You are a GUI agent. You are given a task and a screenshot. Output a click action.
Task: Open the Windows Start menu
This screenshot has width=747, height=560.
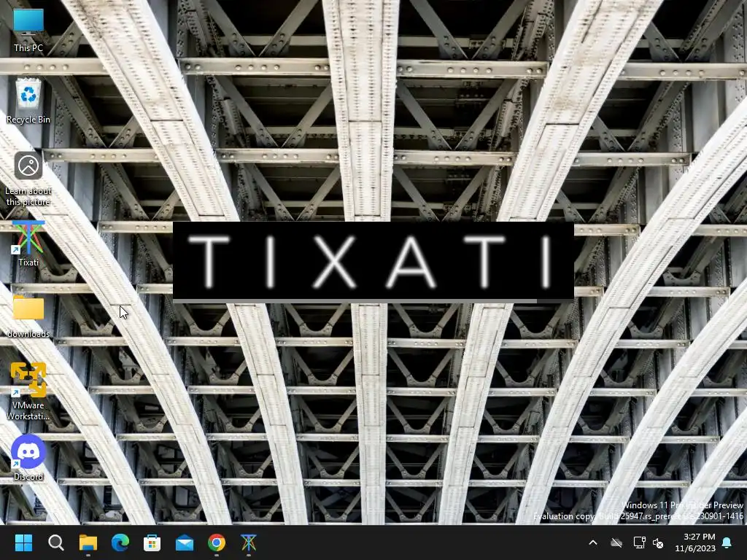[23, 542]
